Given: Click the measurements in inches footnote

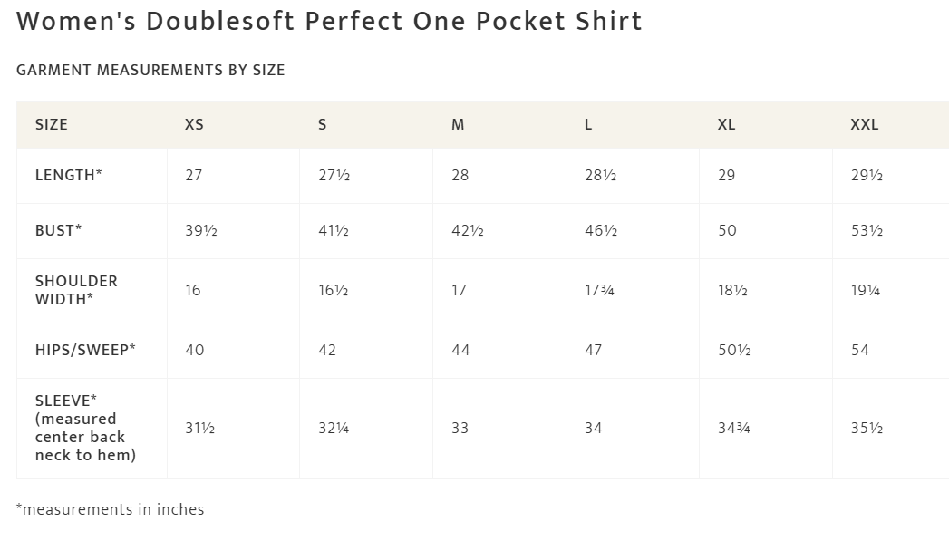Looking at the screenshot, I should 110,509.
